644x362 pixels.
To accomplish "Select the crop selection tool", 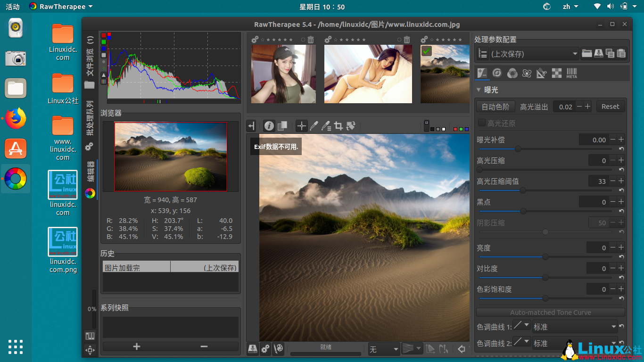I will 338,126.
